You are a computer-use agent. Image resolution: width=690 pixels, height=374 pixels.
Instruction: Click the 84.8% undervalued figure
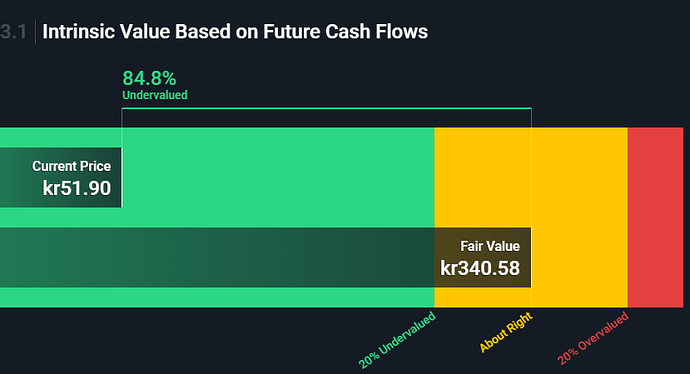[x=149, y=78]
